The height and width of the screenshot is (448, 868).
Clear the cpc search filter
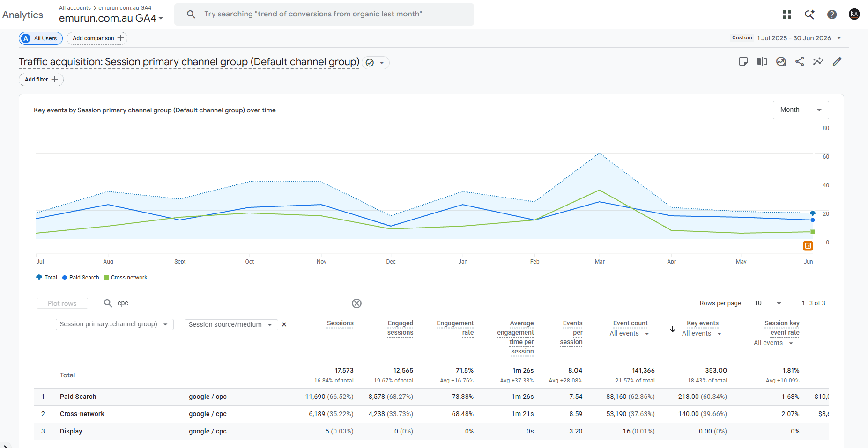tap(356, 303)
